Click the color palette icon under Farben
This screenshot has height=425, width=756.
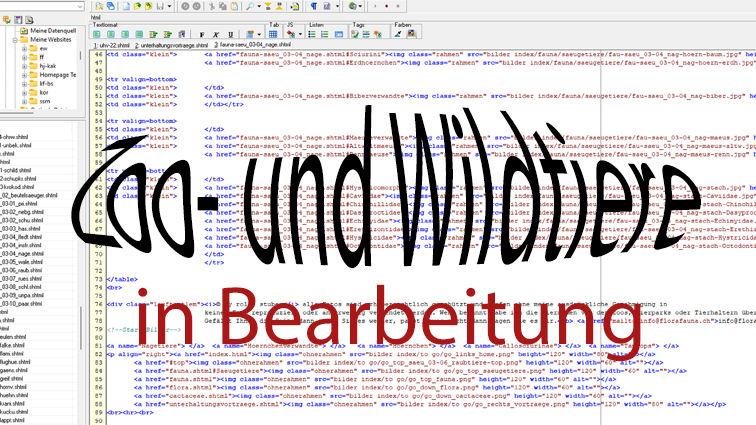[411, 34]
